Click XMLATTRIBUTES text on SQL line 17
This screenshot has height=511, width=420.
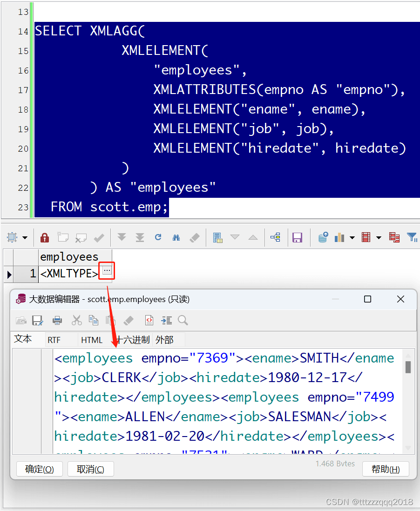(205, 90)
